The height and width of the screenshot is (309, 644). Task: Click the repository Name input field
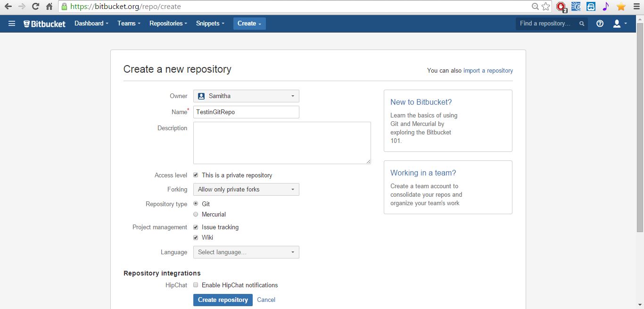246,112
